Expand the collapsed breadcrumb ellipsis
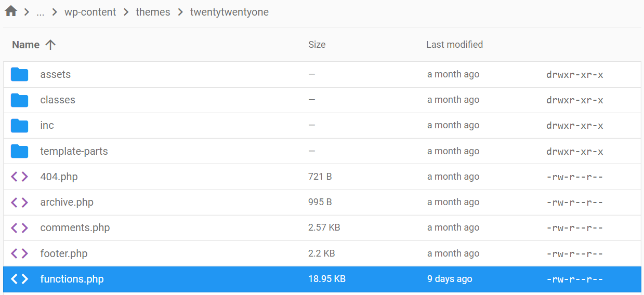Viewport: 644px width, 295px height. pyautogui.click(x=41, y=12)
